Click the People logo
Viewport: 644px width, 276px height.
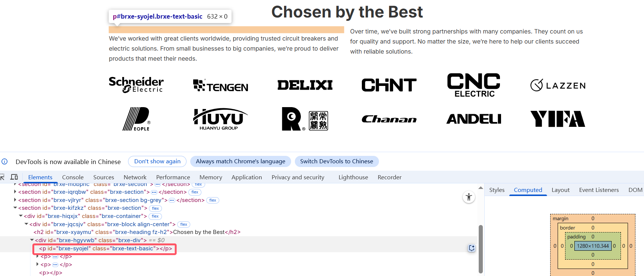tap(136, 119)
